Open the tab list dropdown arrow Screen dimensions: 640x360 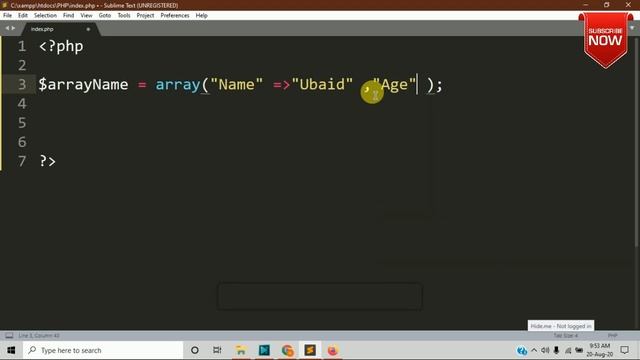coord(632,28)
